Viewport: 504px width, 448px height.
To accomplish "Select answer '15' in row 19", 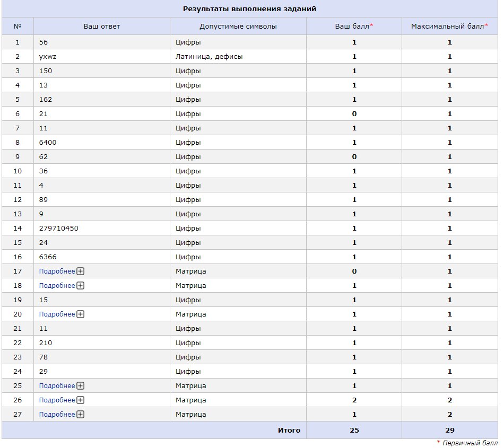I will point(44,300).
